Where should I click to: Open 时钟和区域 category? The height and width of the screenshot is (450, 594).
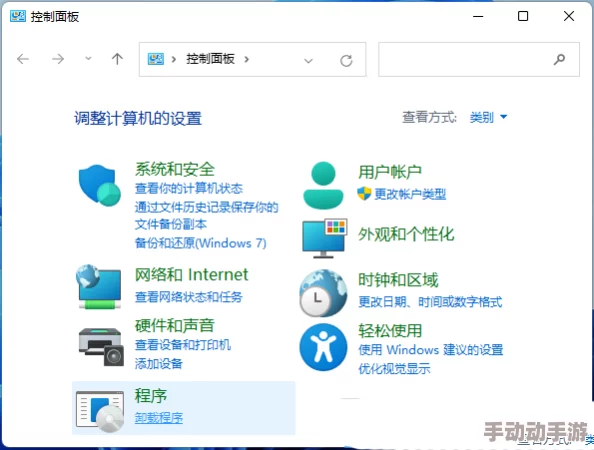398,280
